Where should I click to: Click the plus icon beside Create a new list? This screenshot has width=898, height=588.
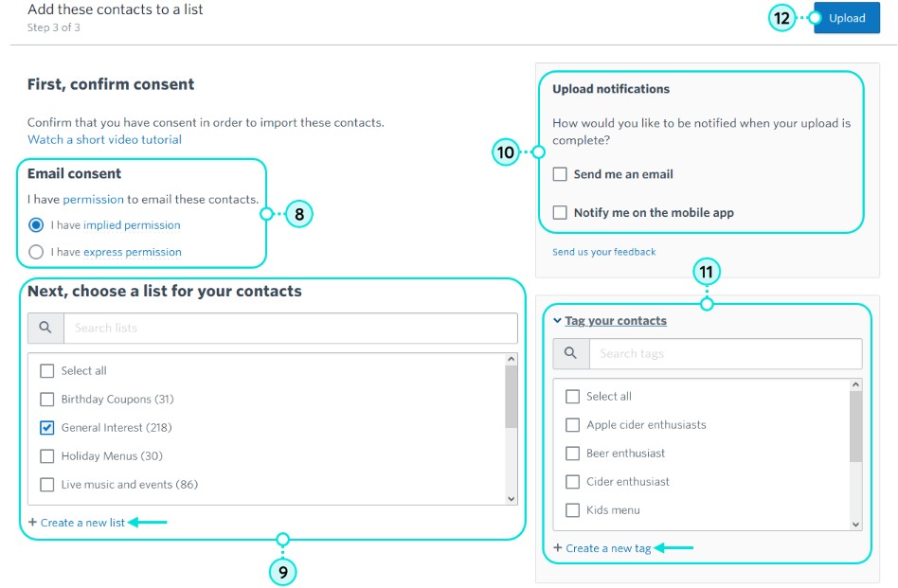click(x=32, y=522)
